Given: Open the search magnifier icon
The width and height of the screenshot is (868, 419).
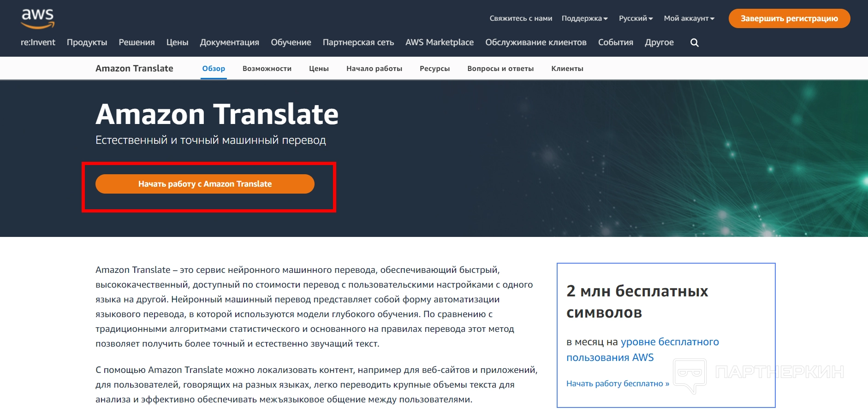Looking at the screenshot, I should point(695,43).
